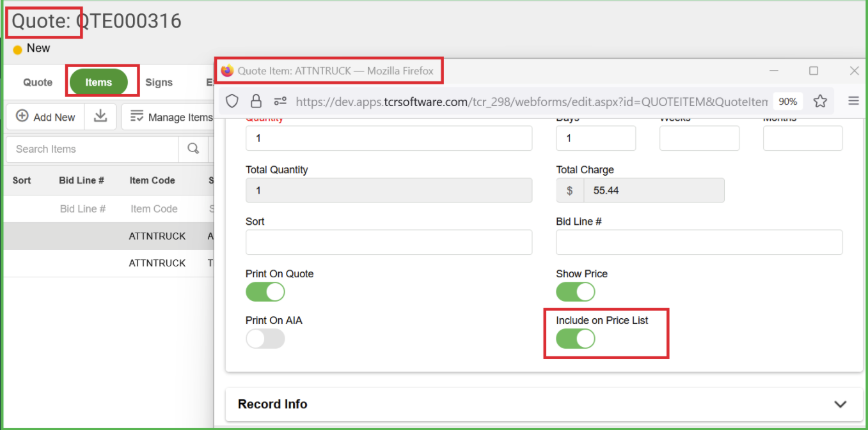
Task: Select the unhighlighted white ATTNTRUCK row
Action: (x=109, y=263)
